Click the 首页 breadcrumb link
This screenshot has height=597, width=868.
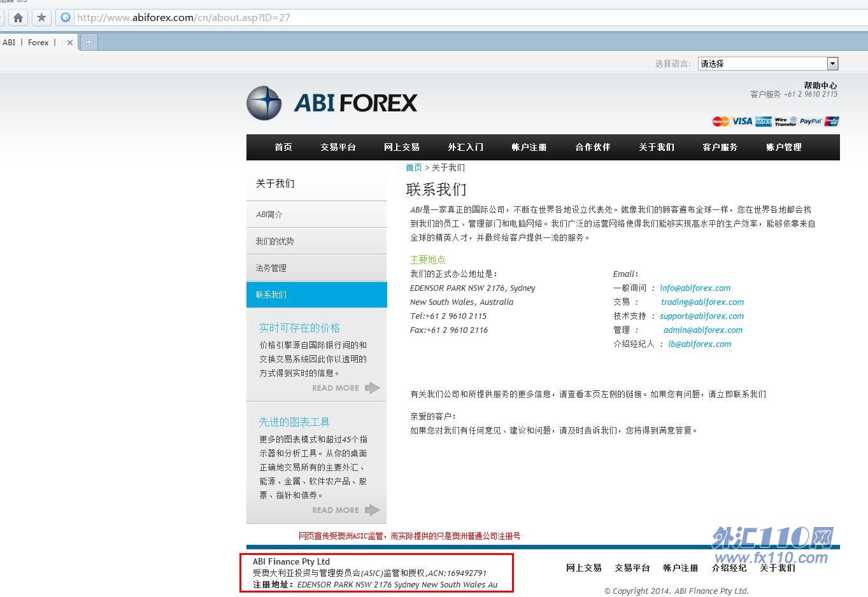tap(414, 167)
